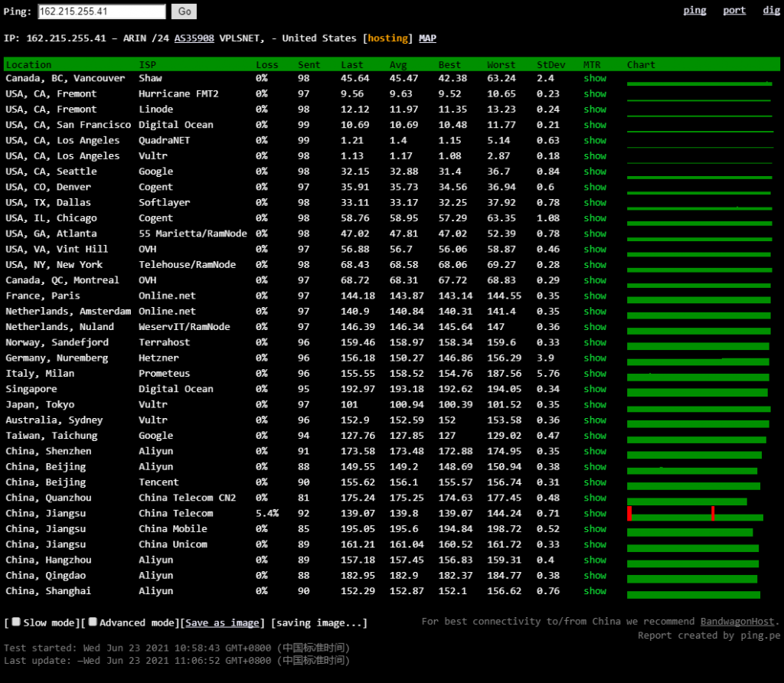Open the AS35908 network link
Viewport: 784px width, 683px height.
click(x=194, y=38)
